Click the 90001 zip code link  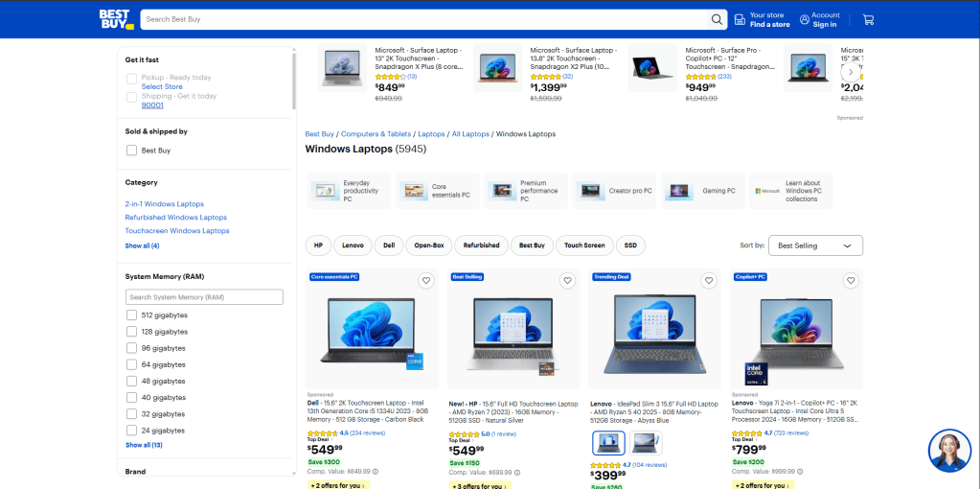[152, 105]
